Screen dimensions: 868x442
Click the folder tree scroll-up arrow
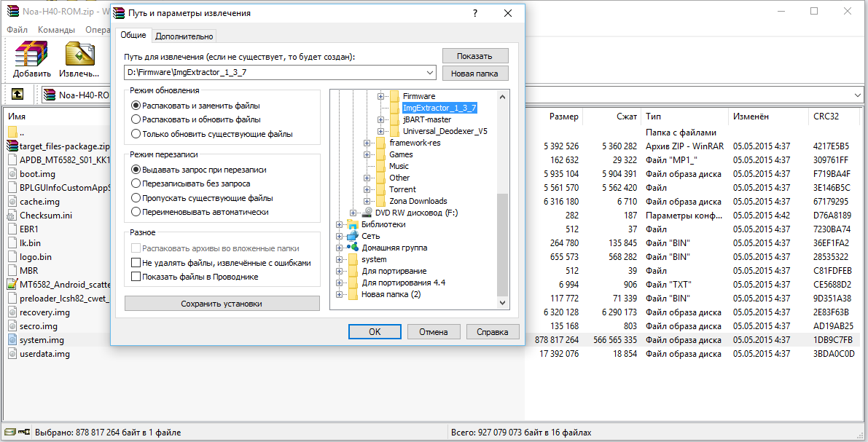pyautogui.click(x=503, y=97)
